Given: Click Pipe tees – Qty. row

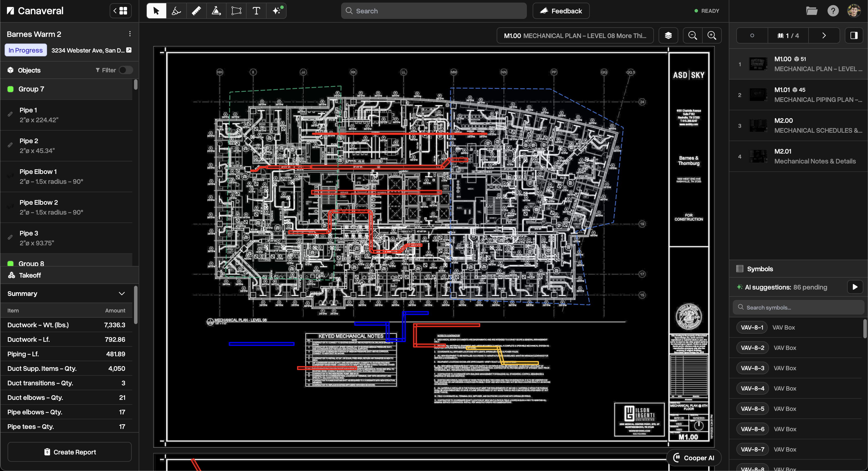Looking at the screenshot, I should pyautogui.click(x=67, y=427).
